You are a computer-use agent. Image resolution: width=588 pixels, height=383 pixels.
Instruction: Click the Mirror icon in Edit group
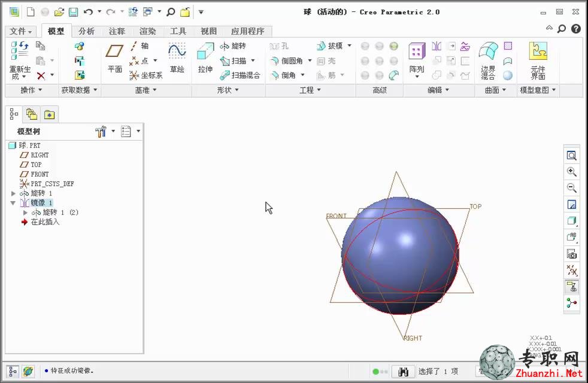437,46
